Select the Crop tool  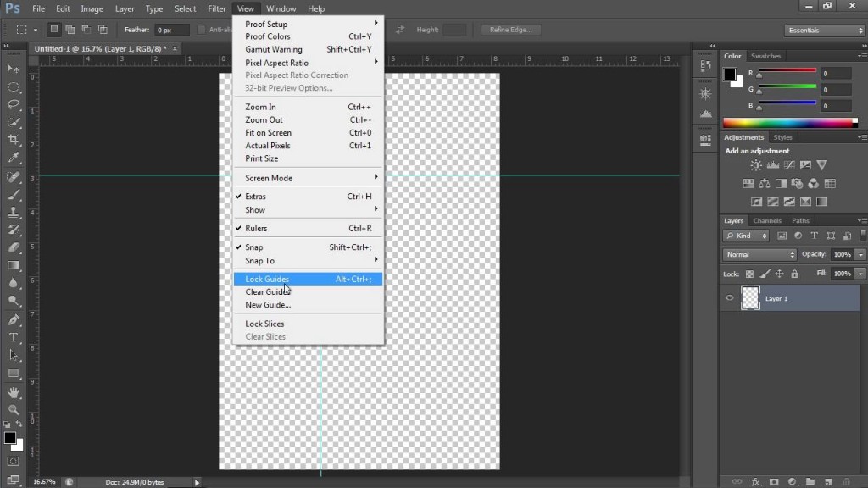point(14,139)
